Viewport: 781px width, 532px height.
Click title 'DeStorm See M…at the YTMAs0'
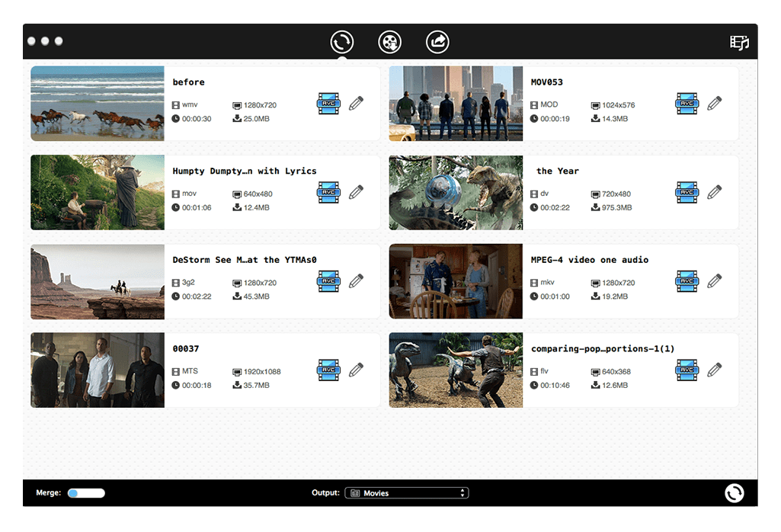pos(245,260)
